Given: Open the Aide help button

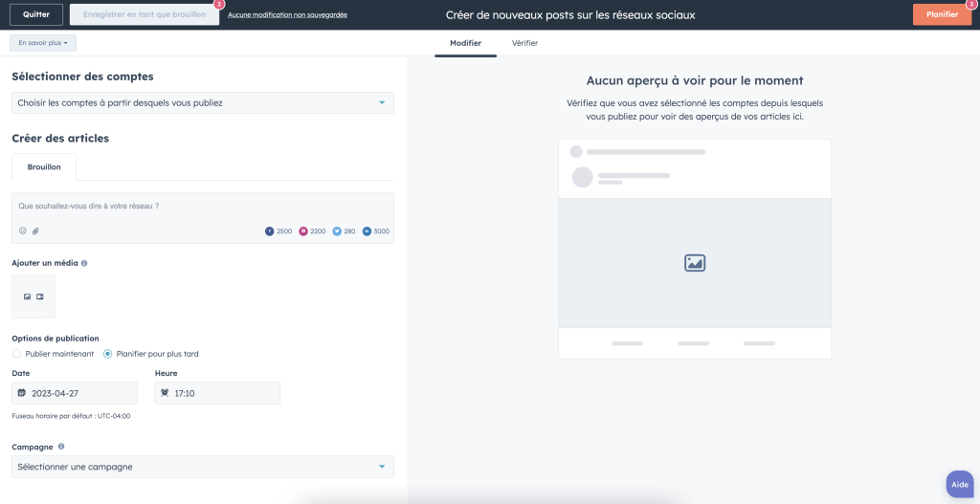Looking at the screenshot, I should pos(960,484).
